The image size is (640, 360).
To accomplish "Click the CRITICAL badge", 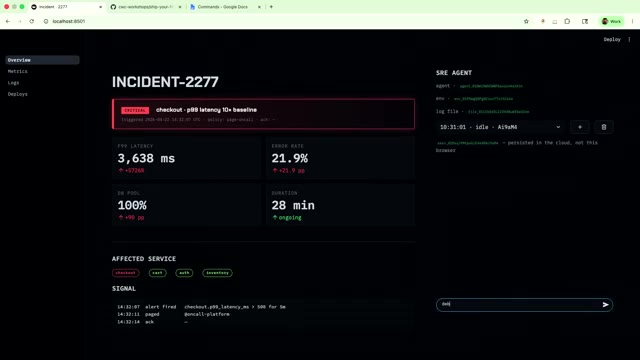I will tap(135, 110).
